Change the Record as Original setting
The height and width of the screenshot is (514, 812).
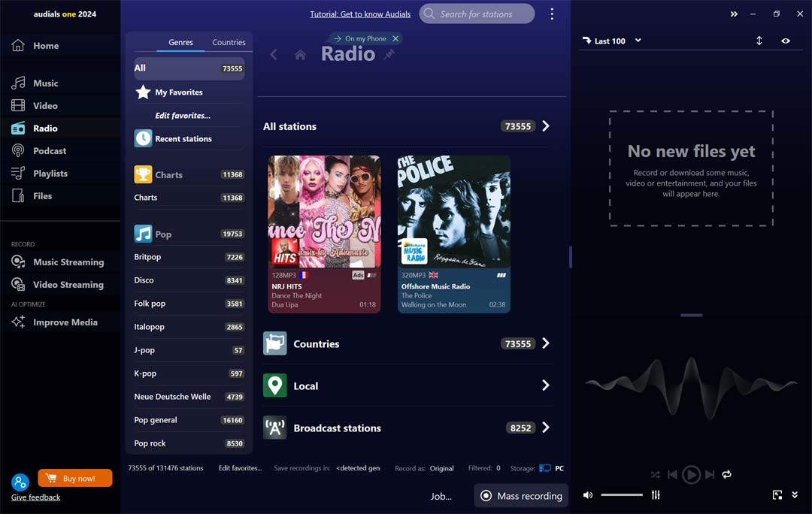tap(442, 468)
